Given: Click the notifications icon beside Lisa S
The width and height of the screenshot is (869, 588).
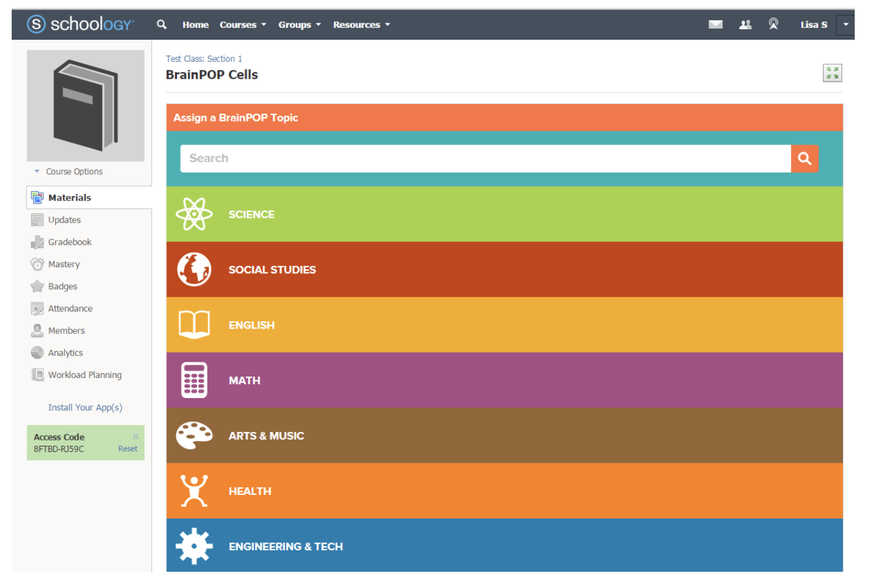Looking at the screenshot, I should tap(773, 25).
